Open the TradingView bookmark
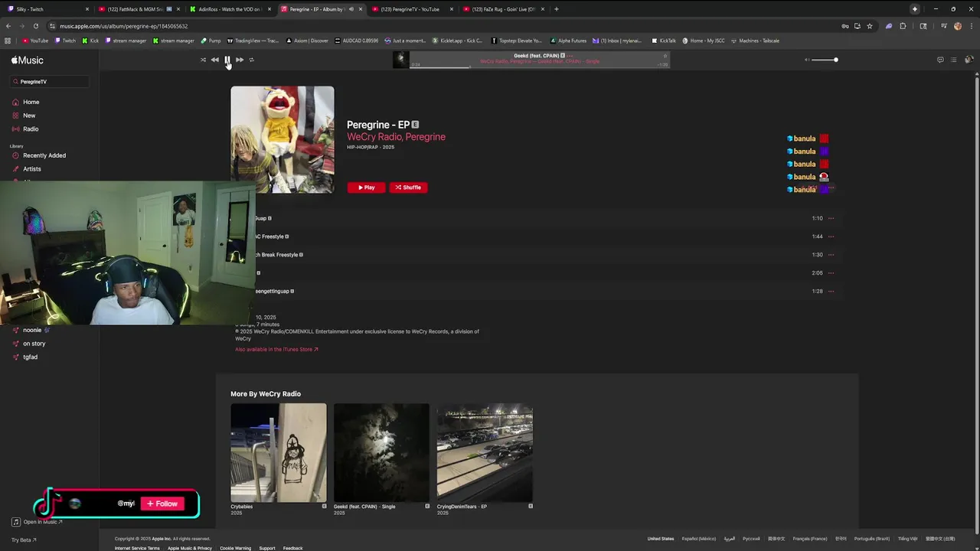The image size is (980, 551). pyautogui.click(x=253, y=41)
